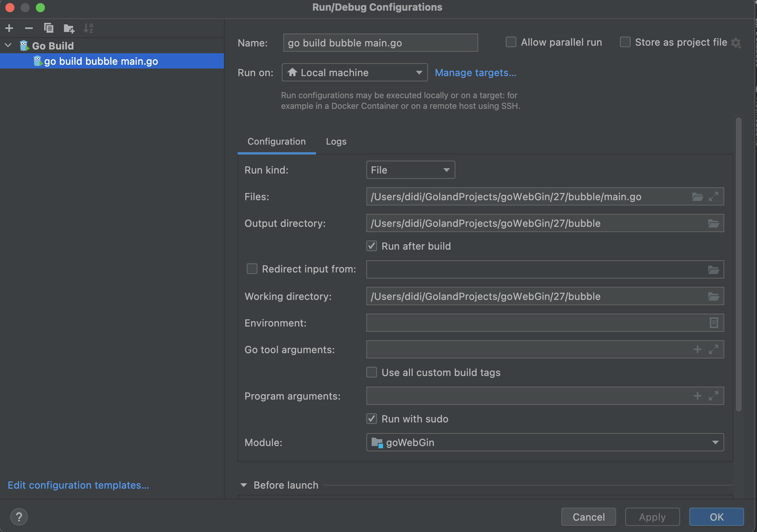Open Manage targets link

tap(476, 73)
